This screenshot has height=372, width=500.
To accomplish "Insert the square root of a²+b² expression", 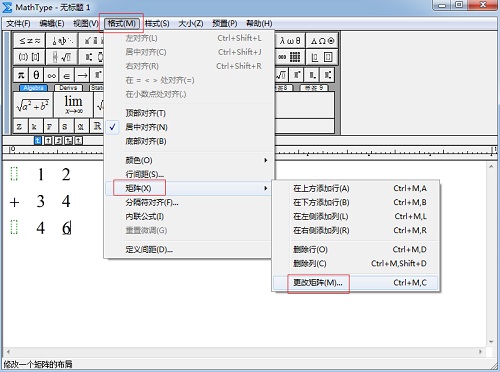I will coord(33,105).
